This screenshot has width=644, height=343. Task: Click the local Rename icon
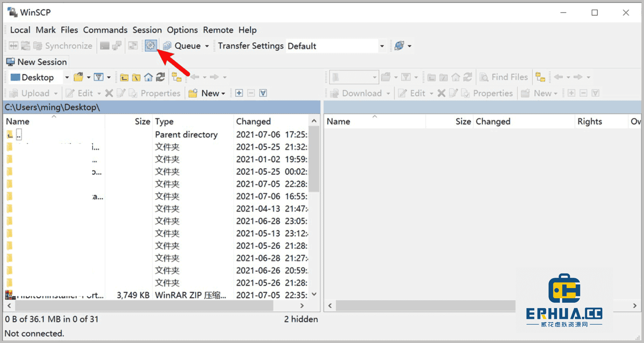121,93
